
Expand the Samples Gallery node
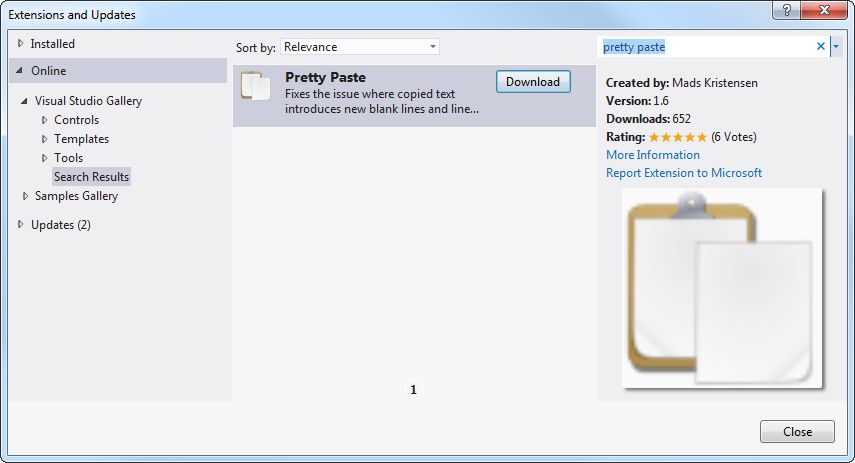[25, 196]
